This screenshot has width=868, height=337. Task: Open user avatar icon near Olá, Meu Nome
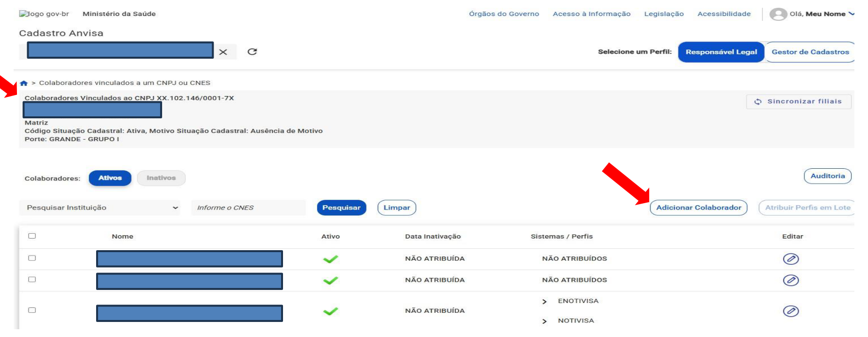[x=778, y=14]
